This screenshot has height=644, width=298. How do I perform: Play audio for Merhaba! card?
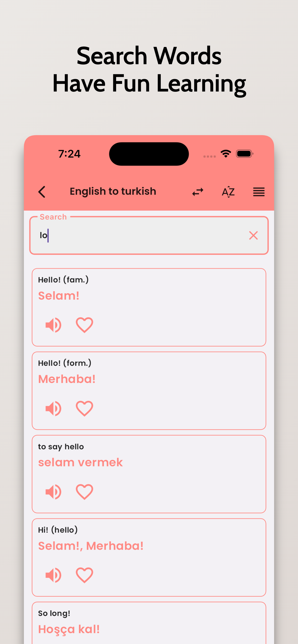(53, 408)
